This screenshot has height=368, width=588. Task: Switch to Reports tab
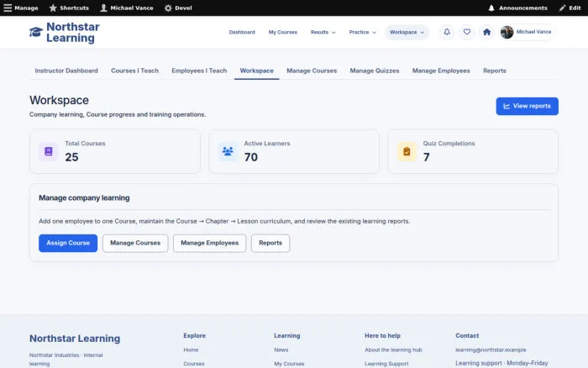point(494,71)
